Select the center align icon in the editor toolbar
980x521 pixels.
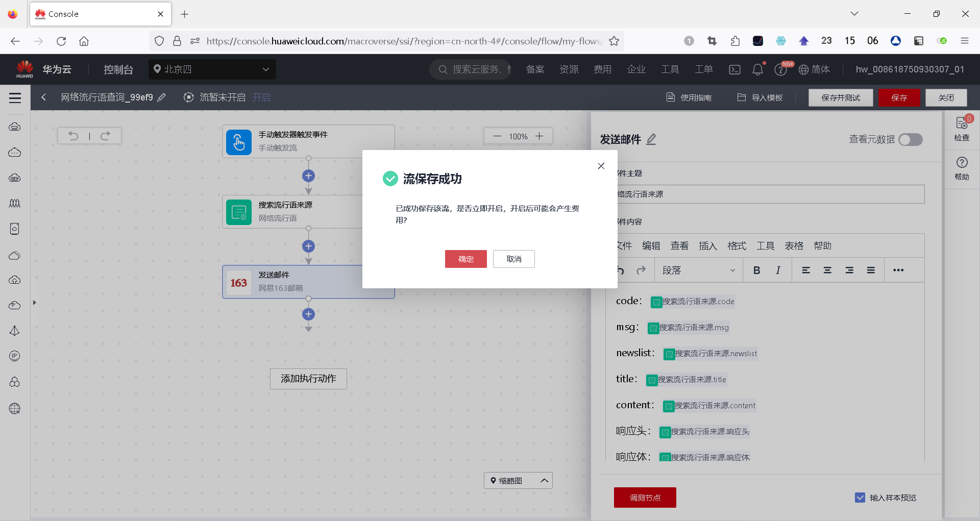click(828, 270)
